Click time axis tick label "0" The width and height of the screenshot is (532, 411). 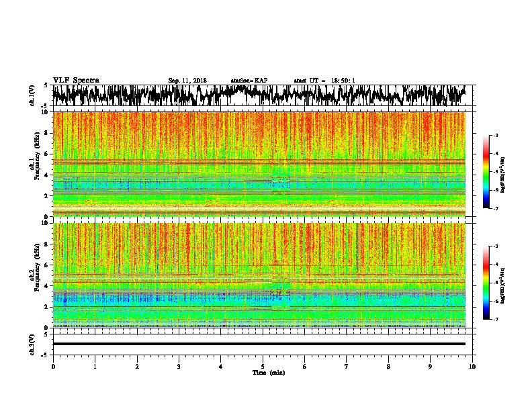click(53, 366)
